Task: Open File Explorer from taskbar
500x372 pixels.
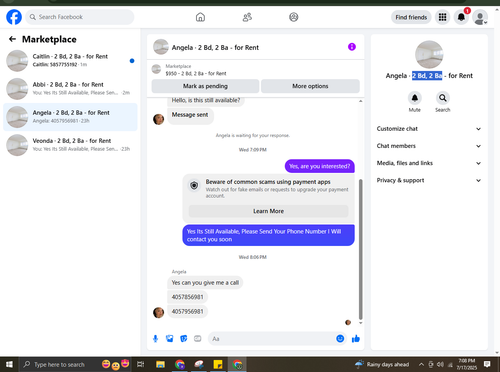Action: tap(161, 364)
